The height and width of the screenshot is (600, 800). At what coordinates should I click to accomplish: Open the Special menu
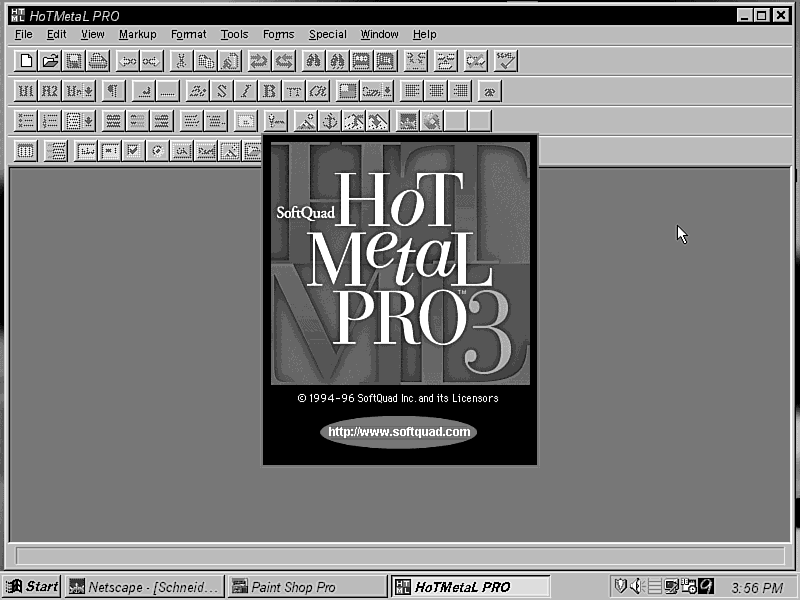(x=328, y=34)
